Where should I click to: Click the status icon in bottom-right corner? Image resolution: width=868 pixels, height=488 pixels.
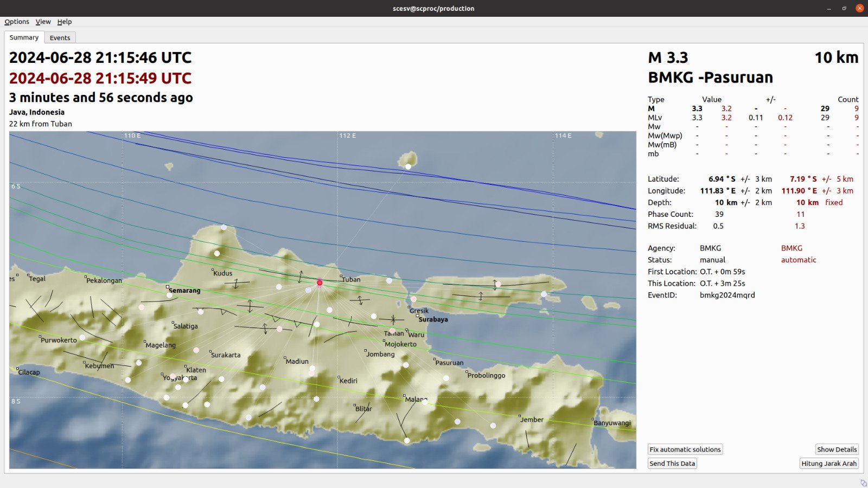pos(863,483)
